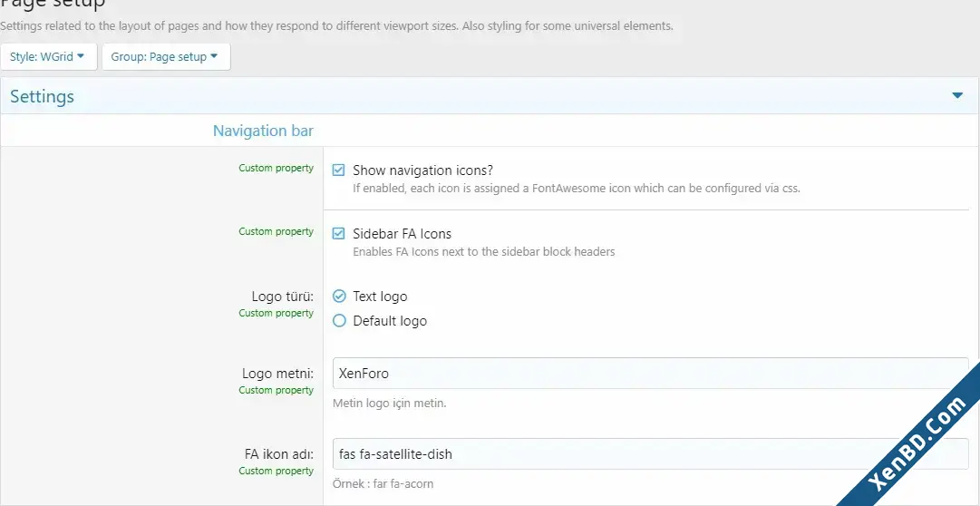Open Custom property link beside Sidebar FA Icons

276,231
